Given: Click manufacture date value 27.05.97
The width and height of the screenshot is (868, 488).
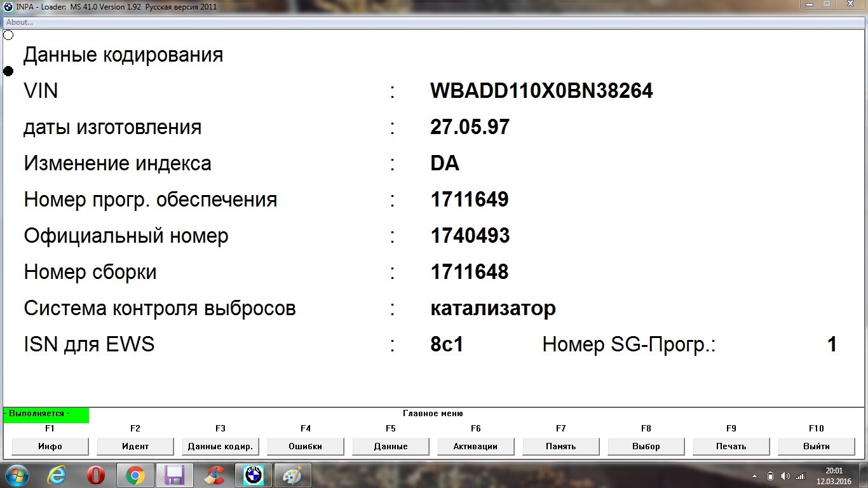Looking at the screenshot, I should [470, 127].
